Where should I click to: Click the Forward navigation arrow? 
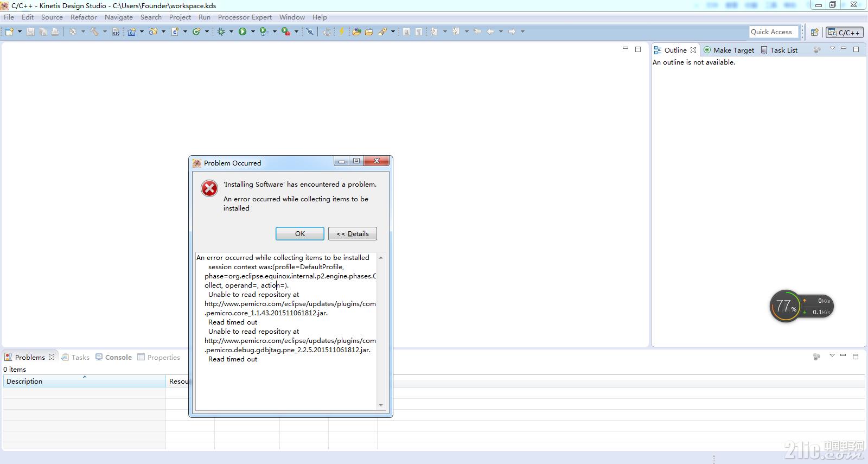[x=512, y=31]
